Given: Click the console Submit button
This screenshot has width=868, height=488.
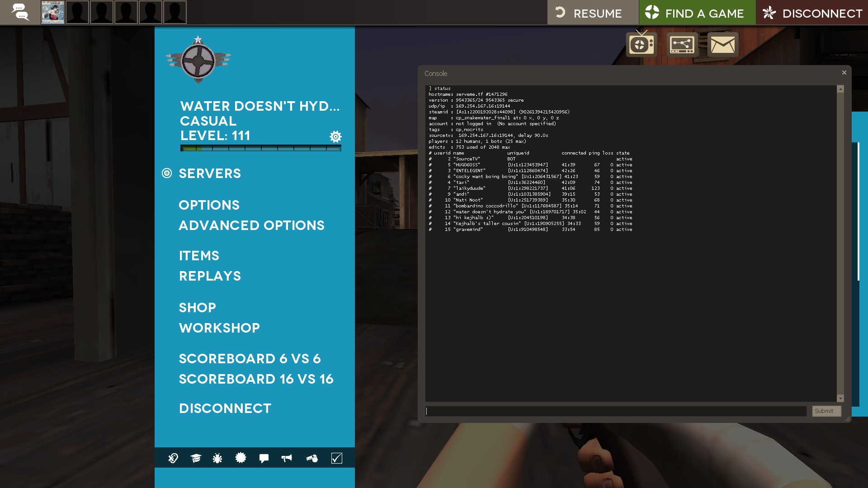Looking at the screenshot, I should 826,411.
